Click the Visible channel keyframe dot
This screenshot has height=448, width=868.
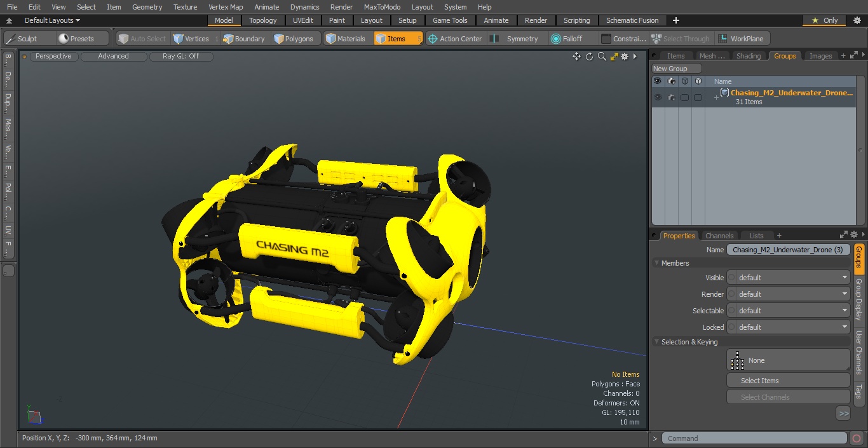(x=731, y=278)
